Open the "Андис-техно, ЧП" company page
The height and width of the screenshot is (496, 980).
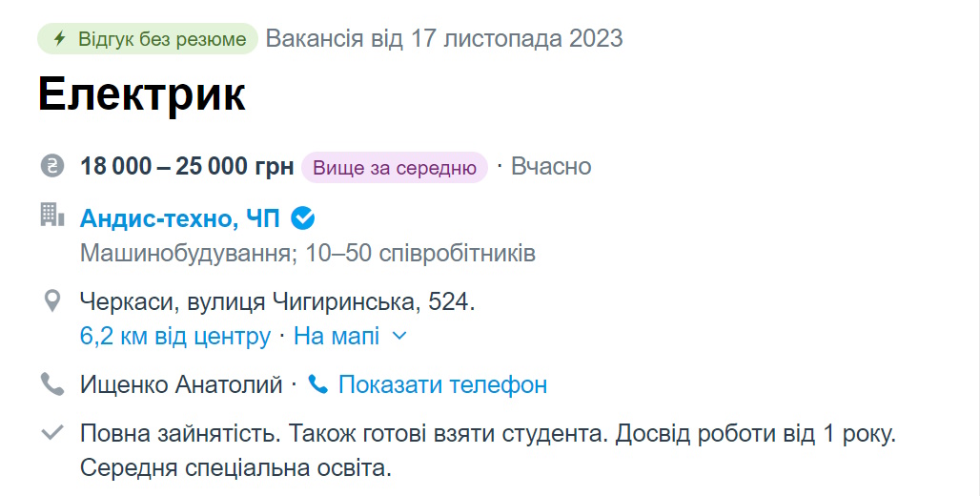click(x=180, y=218)
